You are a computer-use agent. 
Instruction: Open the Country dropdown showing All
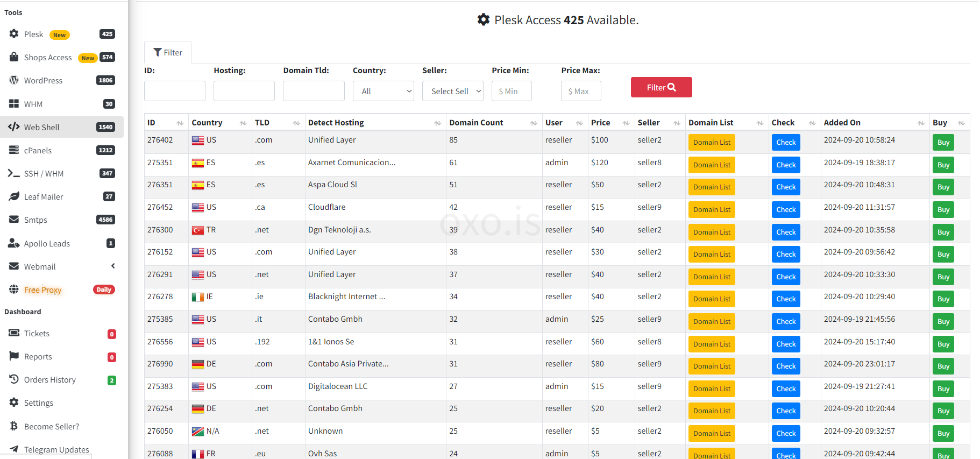pyautogui.click(x=384, y=91)
